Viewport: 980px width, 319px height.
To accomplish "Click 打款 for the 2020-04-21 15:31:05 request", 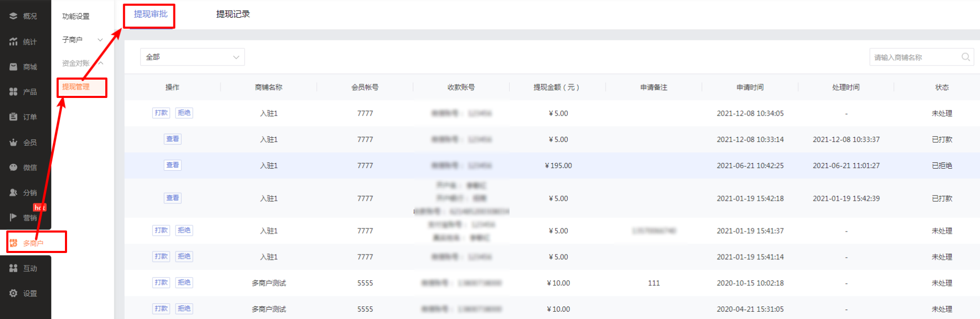I will pos(161,309).
